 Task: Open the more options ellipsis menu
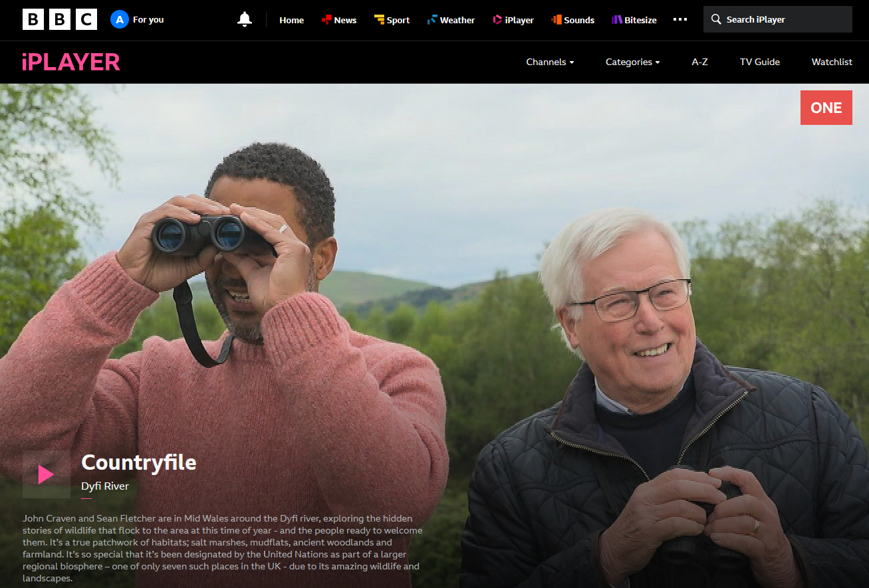point(680,20)
